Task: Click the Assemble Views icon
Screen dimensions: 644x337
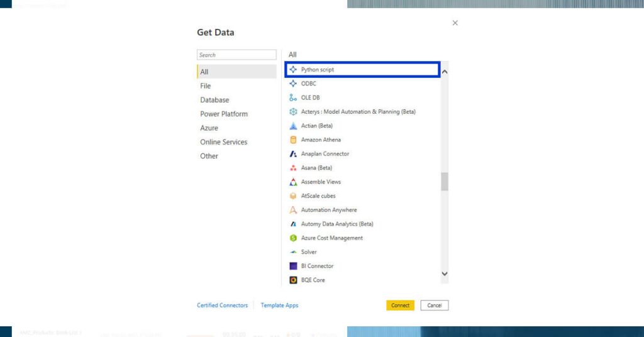Action: 293,182
